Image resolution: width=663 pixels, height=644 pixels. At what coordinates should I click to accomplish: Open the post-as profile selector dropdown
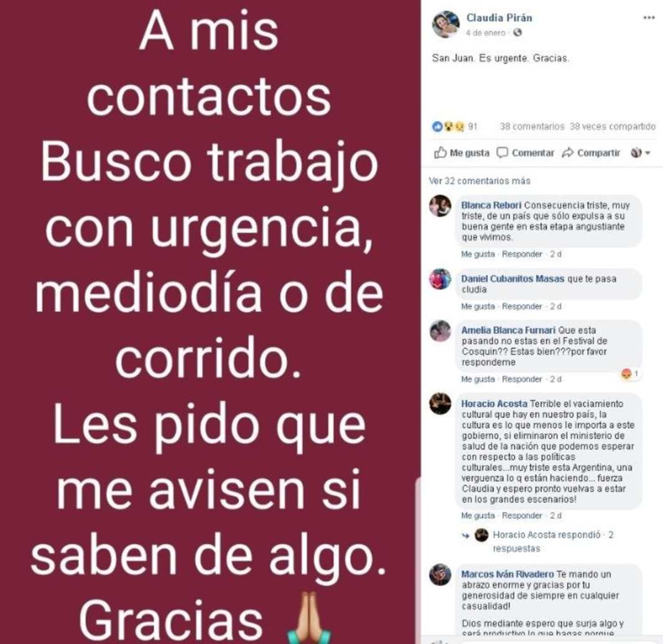click(641, 152)
